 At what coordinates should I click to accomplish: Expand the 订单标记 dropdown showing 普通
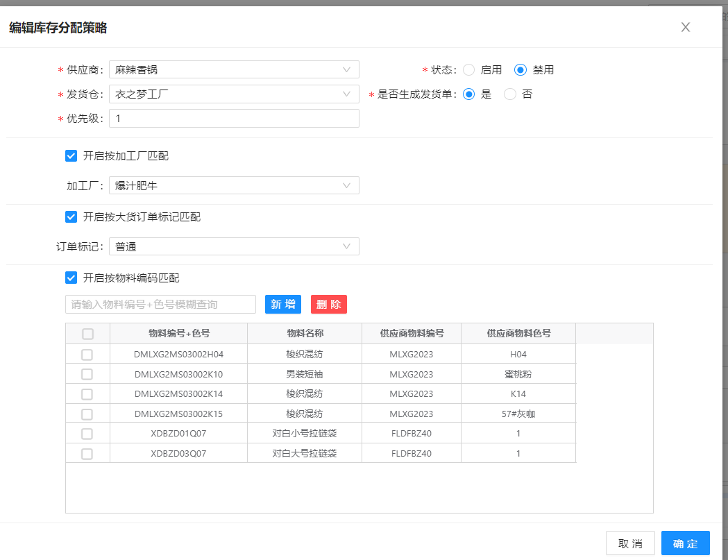[234, 246]
